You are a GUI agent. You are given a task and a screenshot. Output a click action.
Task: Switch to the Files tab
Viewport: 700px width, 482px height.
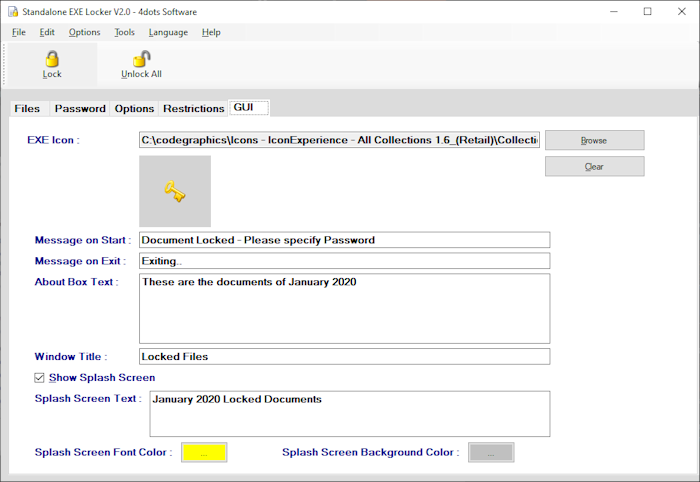(x=27, y=108)
